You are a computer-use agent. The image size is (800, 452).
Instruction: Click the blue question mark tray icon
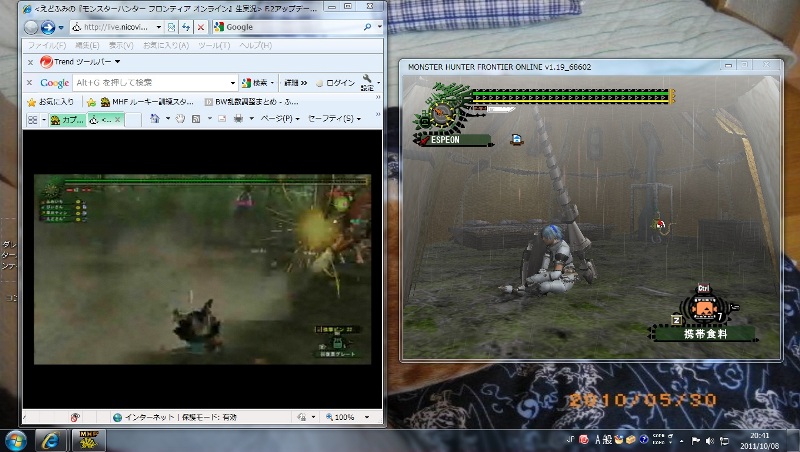click(644, 440)
